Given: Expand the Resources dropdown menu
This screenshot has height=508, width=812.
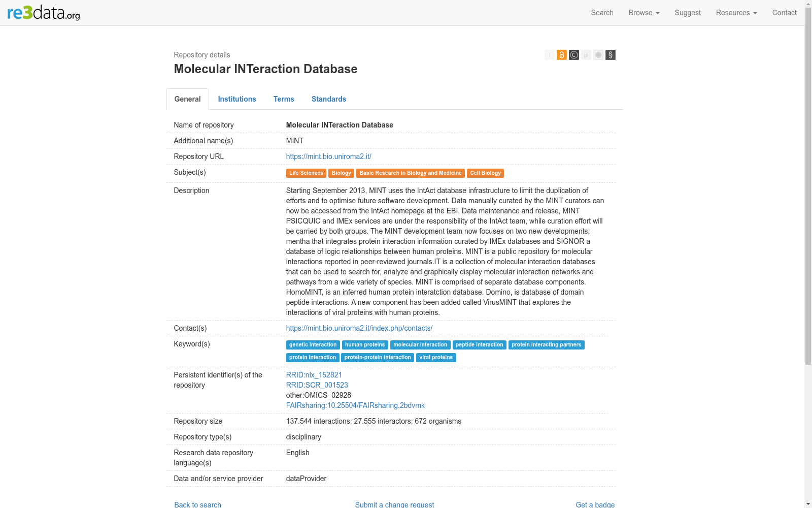Looking at the screenshot, I should coord(736,13).
